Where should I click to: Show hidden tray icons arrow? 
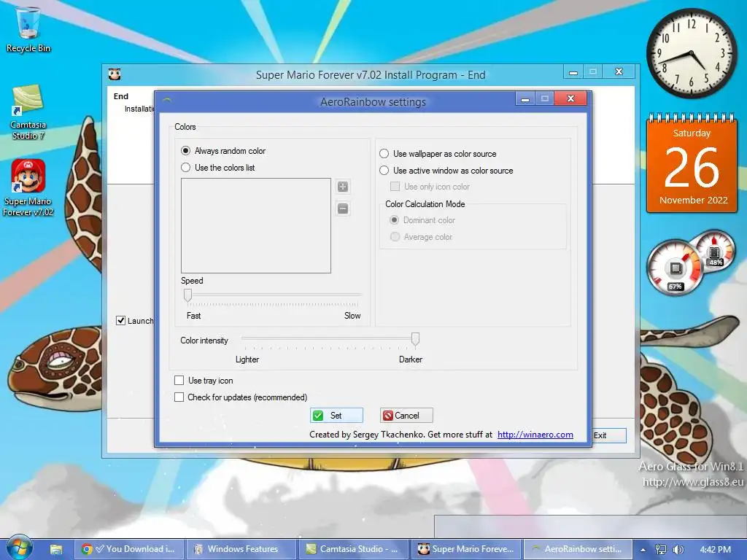point(643,550)
